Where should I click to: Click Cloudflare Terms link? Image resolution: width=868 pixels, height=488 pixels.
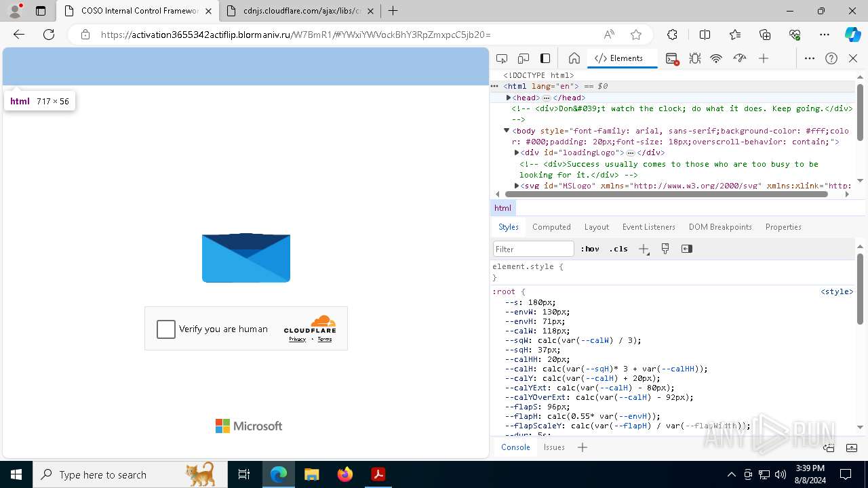click(325, 339)
